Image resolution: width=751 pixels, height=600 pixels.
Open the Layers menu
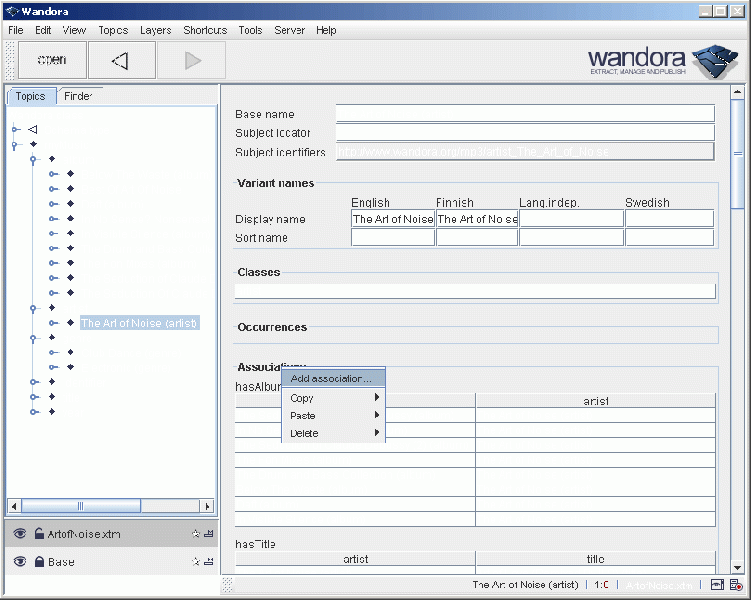click(x=155, y=30)
